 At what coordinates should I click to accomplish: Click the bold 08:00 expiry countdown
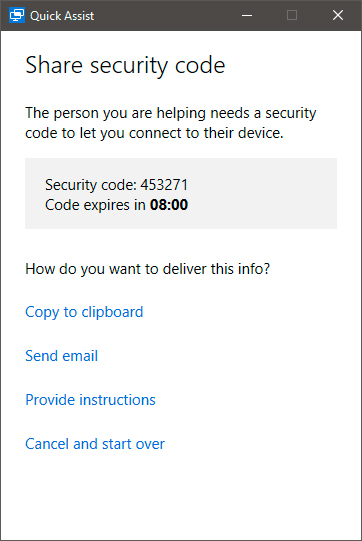point(169,205)
